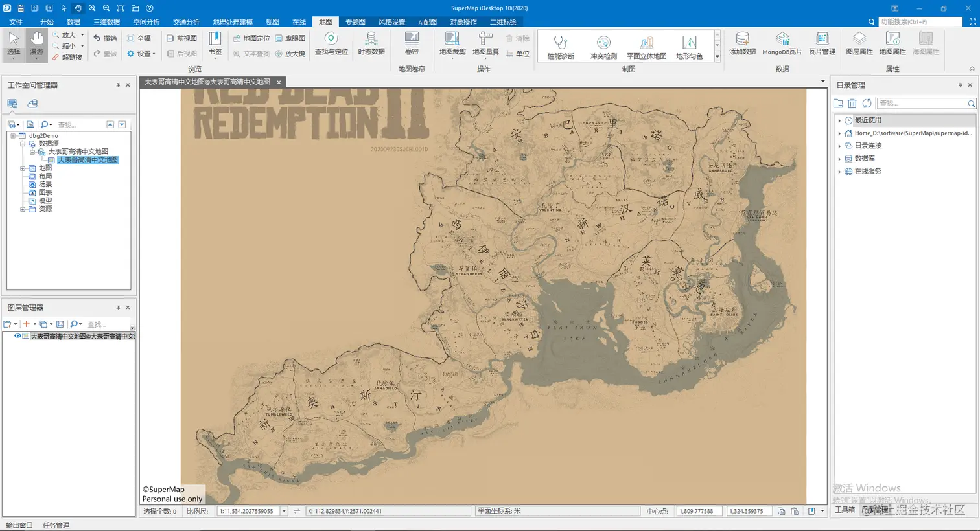980x531 pixels.
Task: Activate the 漫游 (Pan) tool
Action: (36, 45)
